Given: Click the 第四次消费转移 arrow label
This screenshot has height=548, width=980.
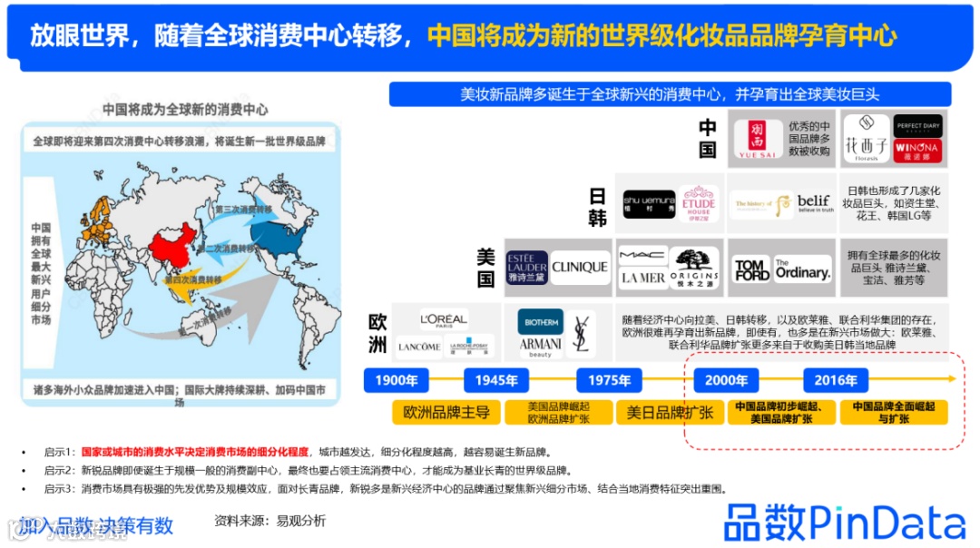Looking at the screenshot, I should pos(193,280).
